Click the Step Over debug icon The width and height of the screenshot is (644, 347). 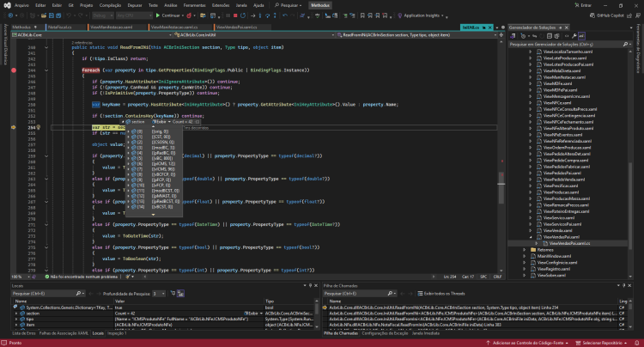click(267, 15)
